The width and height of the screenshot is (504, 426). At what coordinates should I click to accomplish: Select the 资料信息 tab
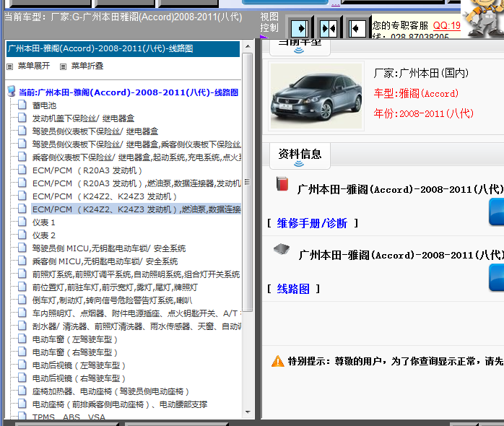[x=300, y=155]
